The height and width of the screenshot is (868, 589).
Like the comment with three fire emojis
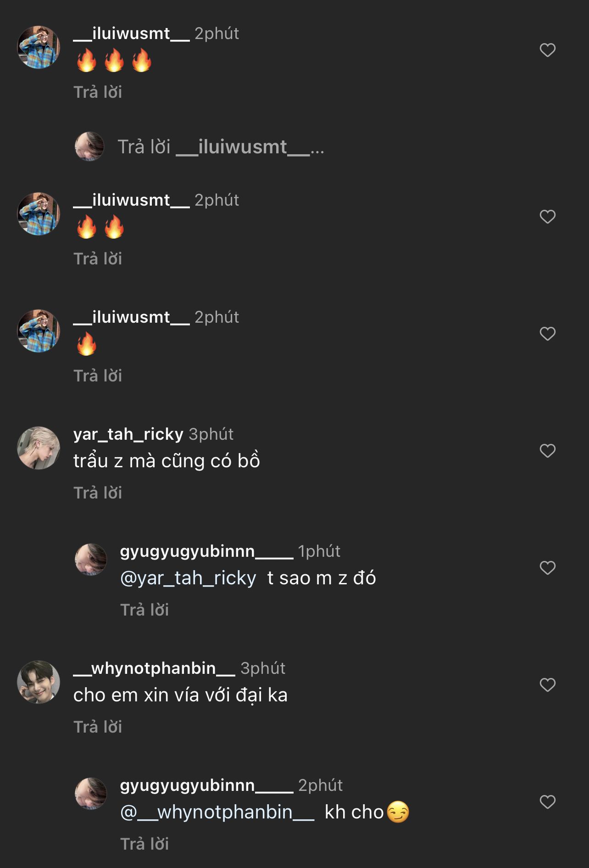[547, 50]
